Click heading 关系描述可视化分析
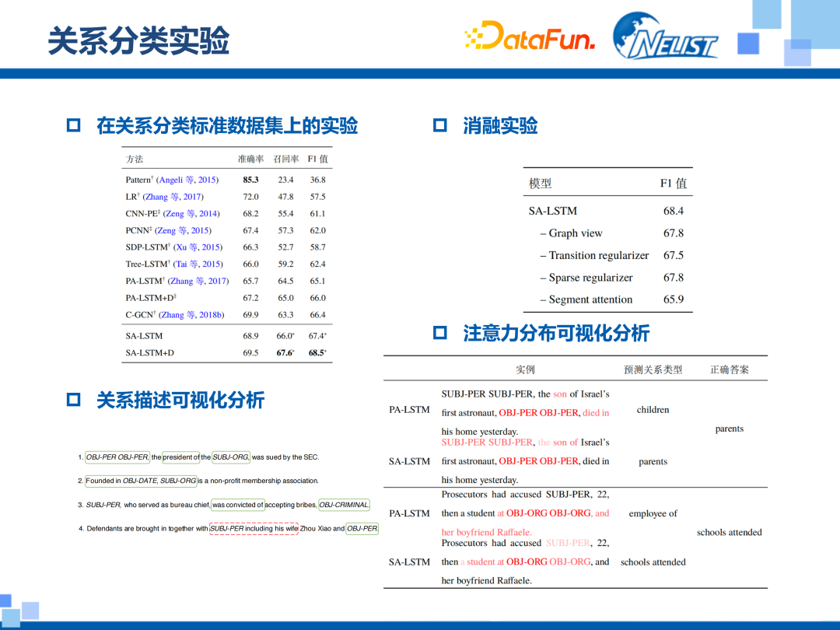Image resolution: width=840 pixels, height=630 pixels. [180, 400]
